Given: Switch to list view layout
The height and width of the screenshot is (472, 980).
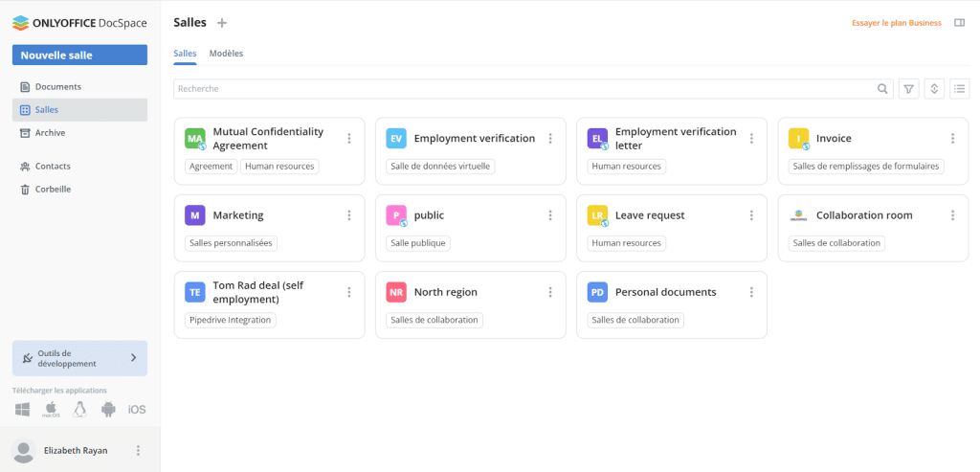Looking at the screenshot, I should pos(960,89).
